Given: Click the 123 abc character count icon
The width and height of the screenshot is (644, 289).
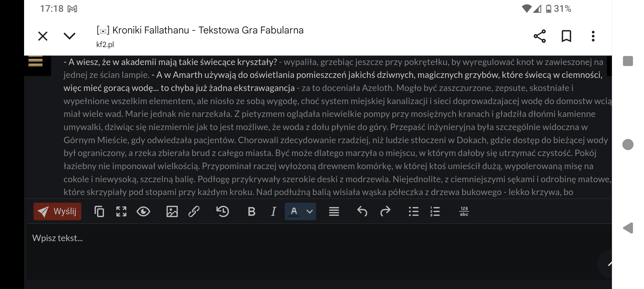Looking at the screenshot, I should click(x=464, y=211).
